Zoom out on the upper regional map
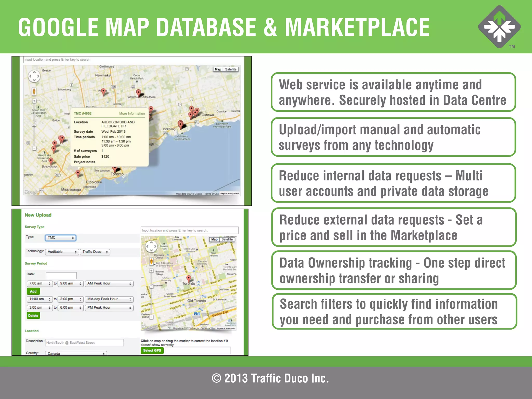532x399 pixels. [x=34, y=148]
